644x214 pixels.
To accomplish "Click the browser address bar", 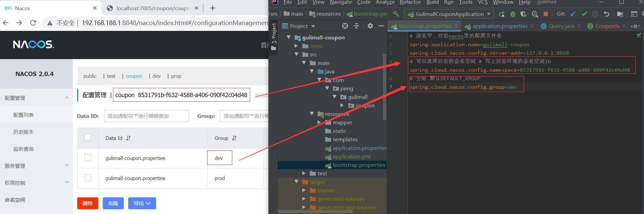I will 175,23.
